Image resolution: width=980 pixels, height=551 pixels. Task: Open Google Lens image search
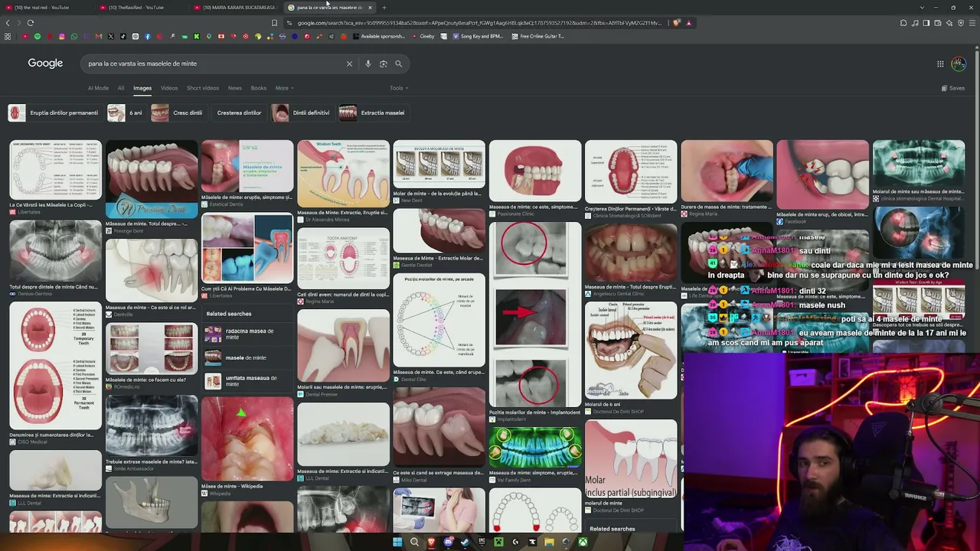[384, 64]
